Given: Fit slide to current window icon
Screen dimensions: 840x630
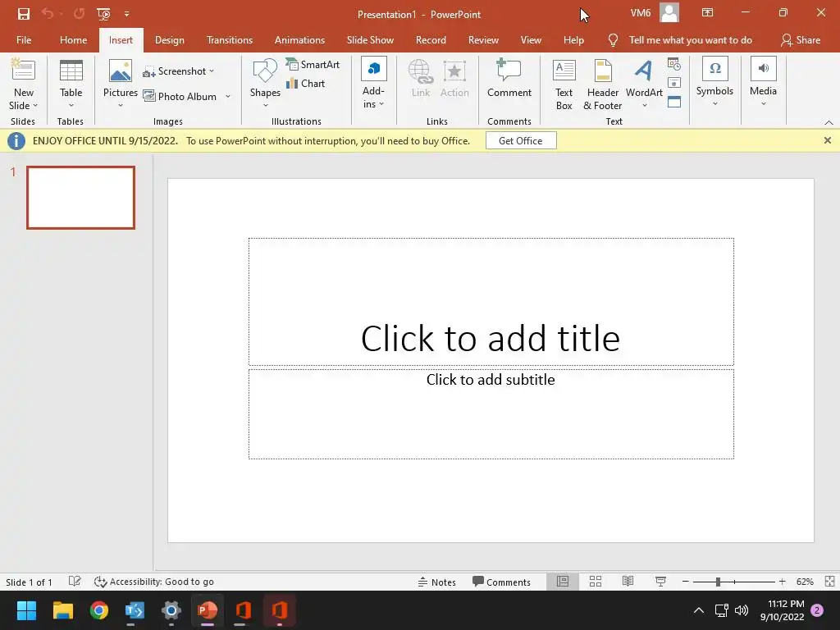Looking at the screenshot, I should point(829,582).
